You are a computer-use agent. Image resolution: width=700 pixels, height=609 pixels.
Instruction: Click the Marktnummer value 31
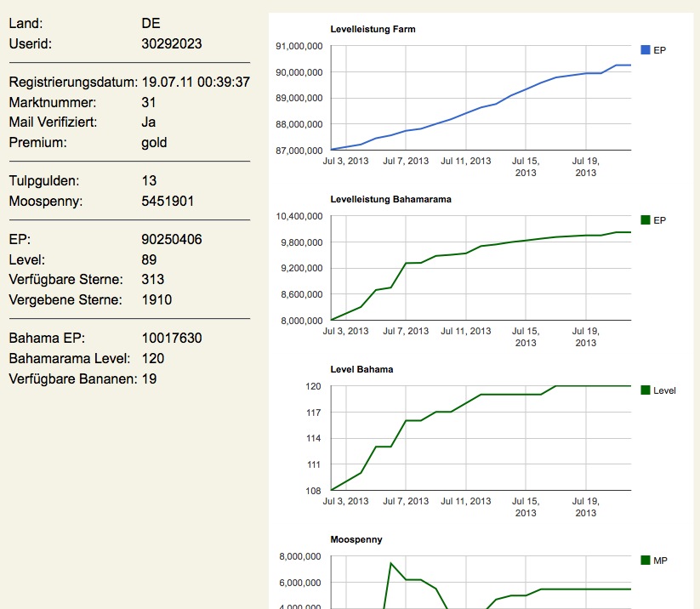pyautogui.click(x=149, y=102)
